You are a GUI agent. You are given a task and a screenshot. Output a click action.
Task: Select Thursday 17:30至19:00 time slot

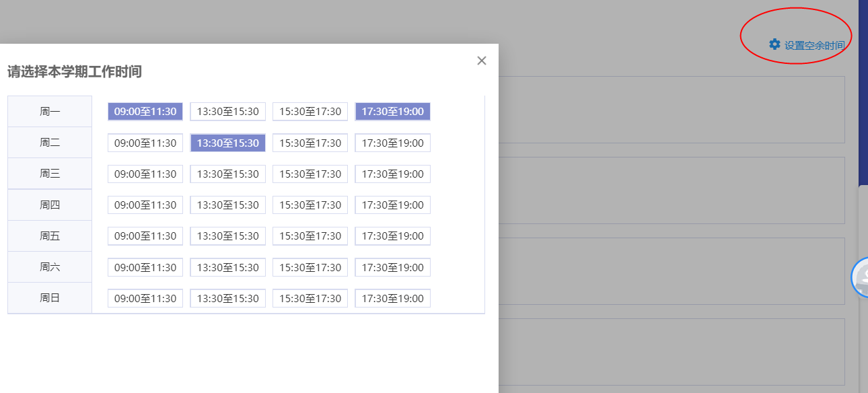click(392, 205)
